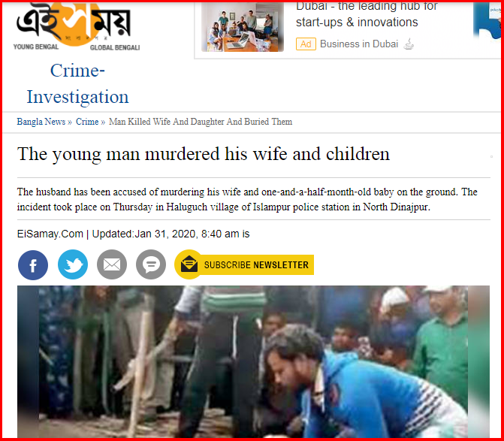Select the current article breadcrumb title
This screenshot has height=441, width=504.
point(201,122)
